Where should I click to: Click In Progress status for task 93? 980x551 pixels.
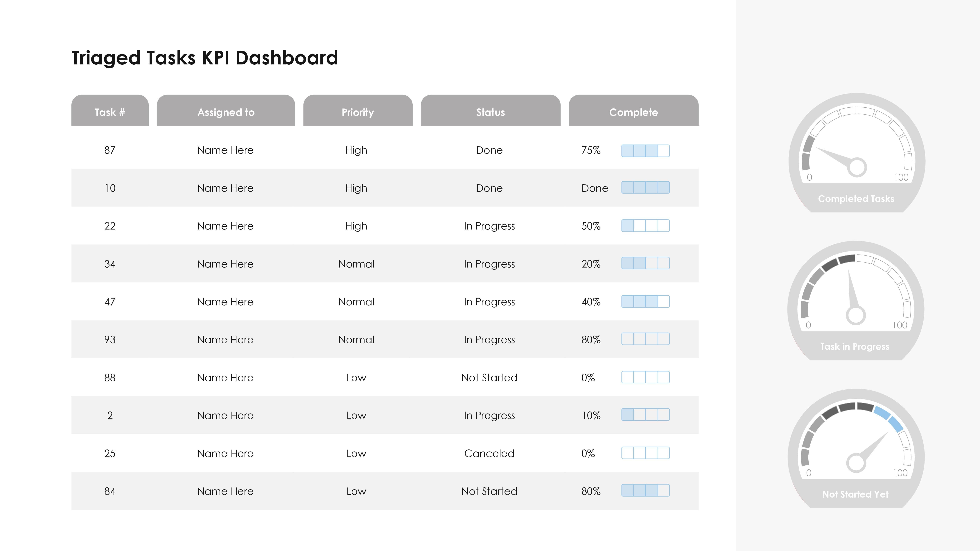point(489,340)
